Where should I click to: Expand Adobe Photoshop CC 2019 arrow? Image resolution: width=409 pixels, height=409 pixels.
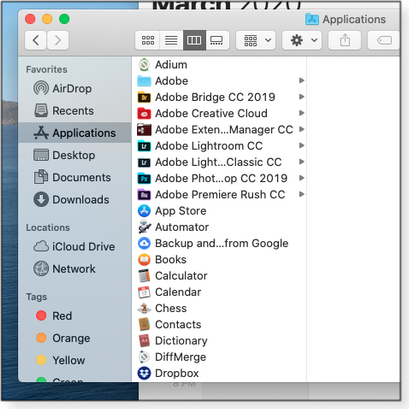point(301,178)
